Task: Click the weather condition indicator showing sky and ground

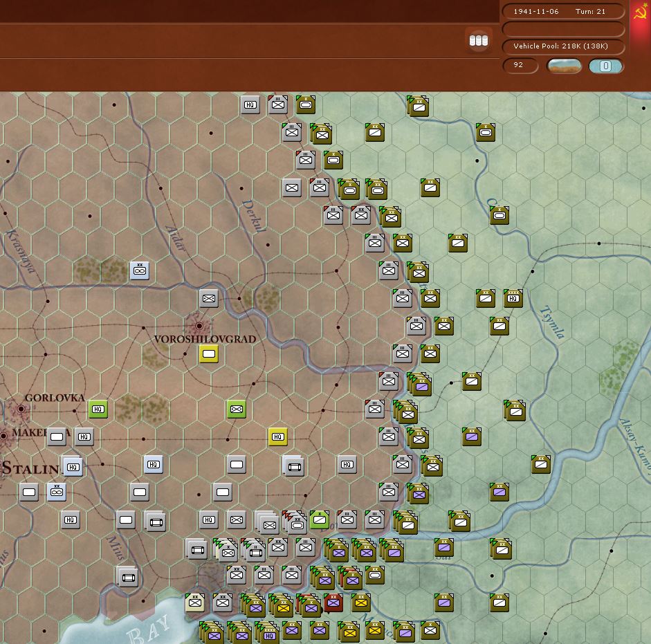Action: click(x=564, y=66)
